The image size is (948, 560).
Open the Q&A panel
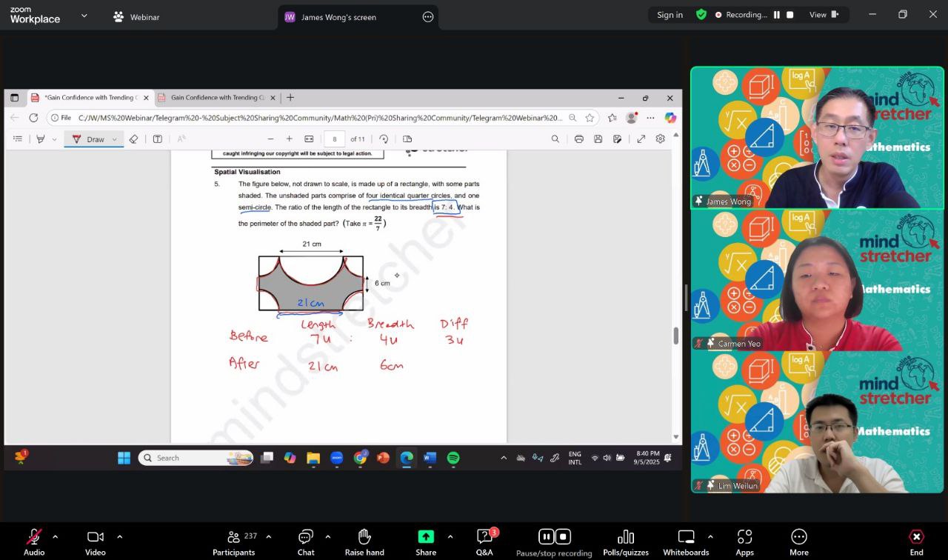(484, 541)
